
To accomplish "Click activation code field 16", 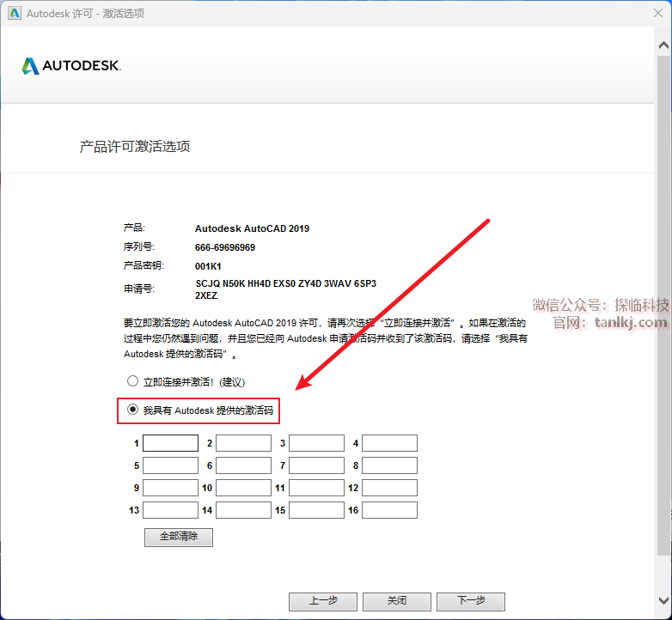I will click(x=389, y=510).
